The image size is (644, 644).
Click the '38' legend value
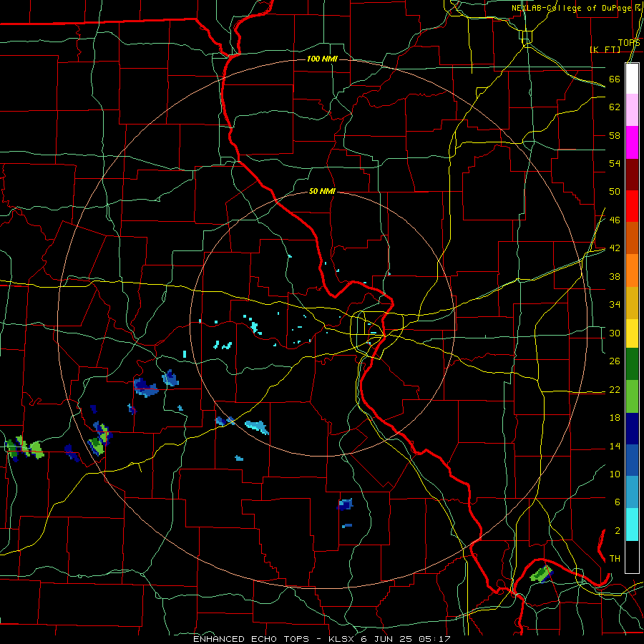(615, 276)
